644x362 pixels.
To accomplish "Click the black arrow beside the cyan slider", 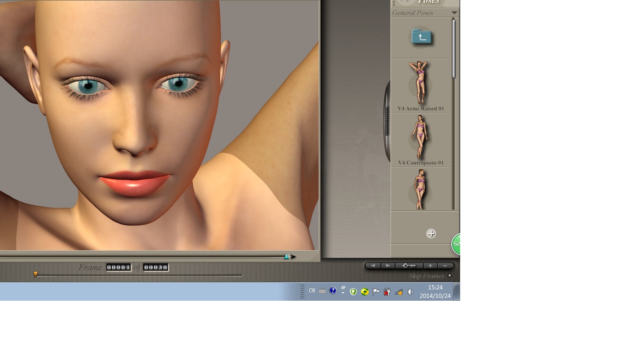I will point(293,257).
